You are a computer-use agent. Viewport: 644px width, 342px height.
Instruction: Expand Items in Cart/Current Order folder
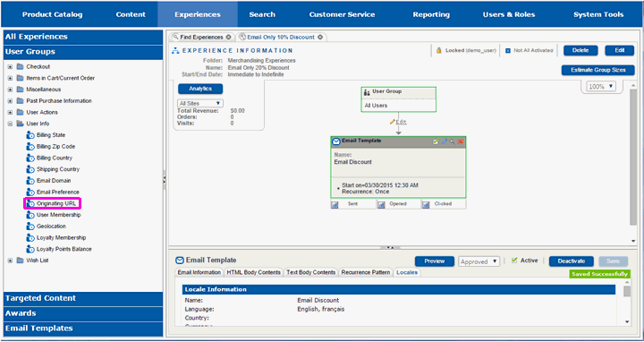pyautogui.click(x=10, y=78)
